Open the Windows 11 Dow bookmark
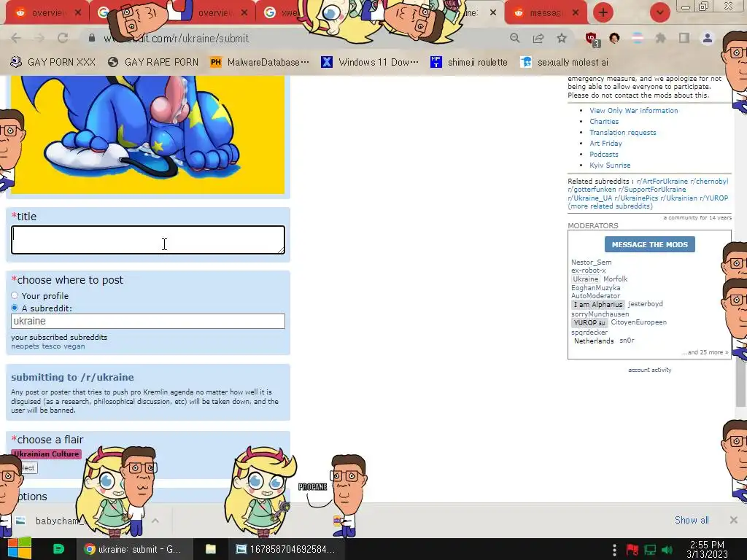 (x=370, y=62)
